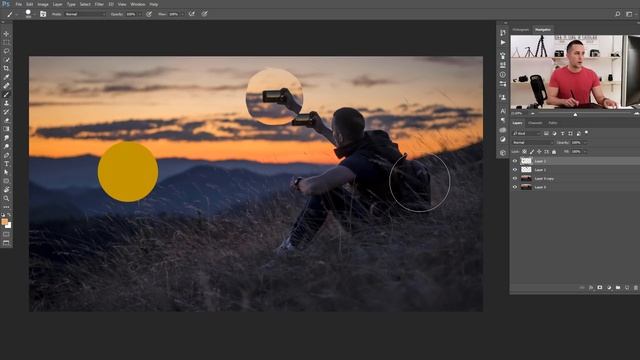640x360 pixels.
Task: Click the Navigator zoom slider handle
Action: tap(575, 114)
